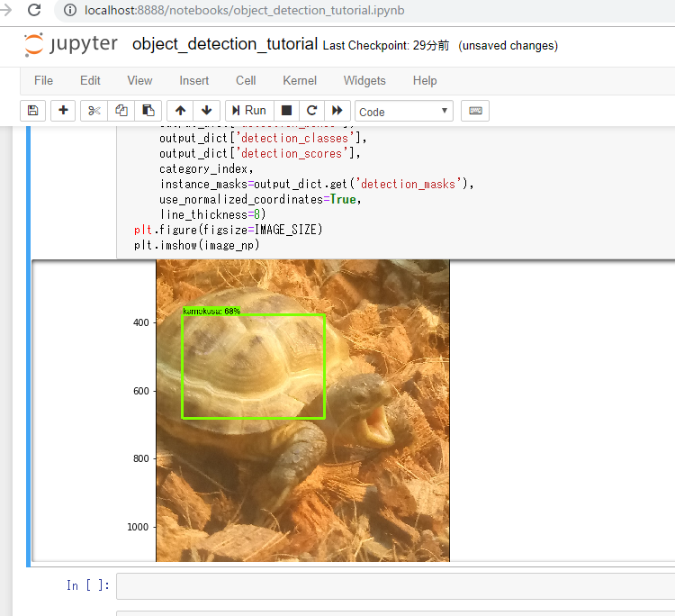Click the In [ ]: prompt label

pyautogui.click(x=88, y=585)
